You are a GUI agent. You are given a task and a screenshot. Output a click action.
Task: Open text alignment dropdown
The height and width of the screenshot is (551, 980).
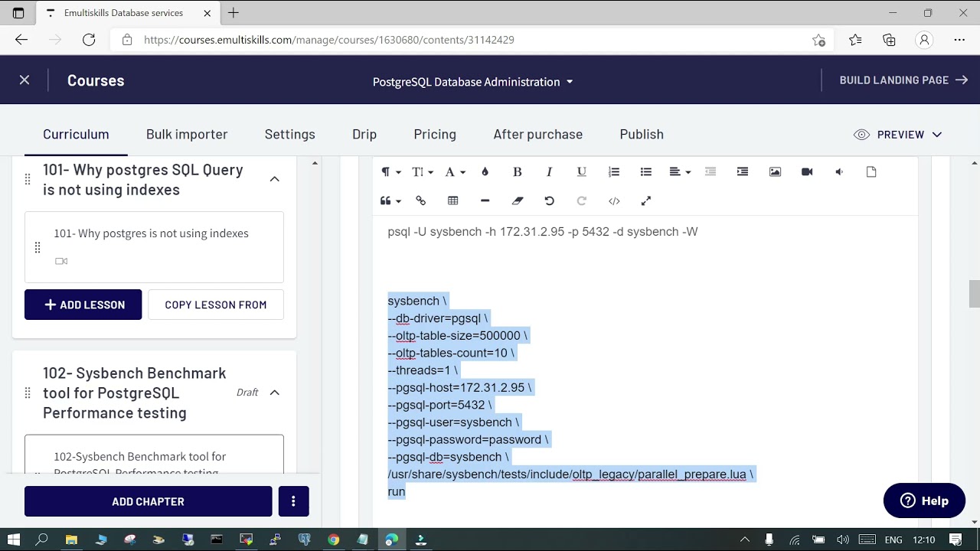tap(680, 172)
